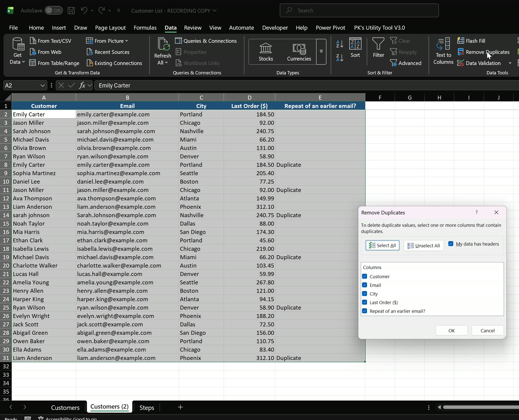Uncheck My data has headers

coord(451,244)
